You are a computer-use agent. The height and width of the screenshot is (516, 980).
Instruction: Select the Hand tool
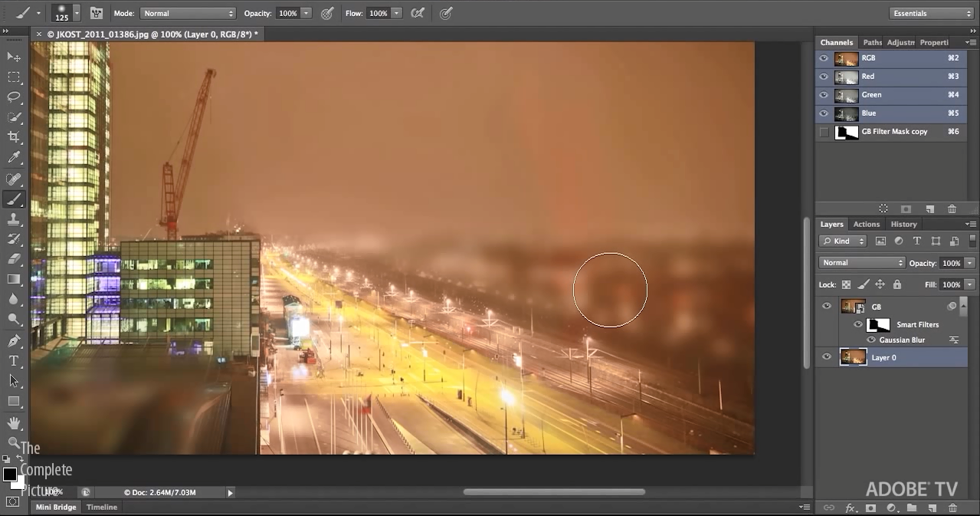coord(14,422)
